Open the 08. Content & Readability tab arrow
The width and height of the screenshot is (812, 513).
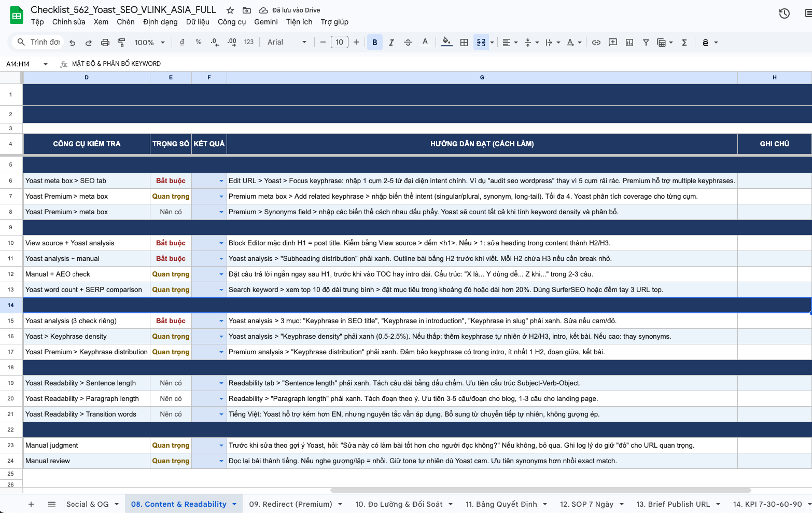click(234, 504)
